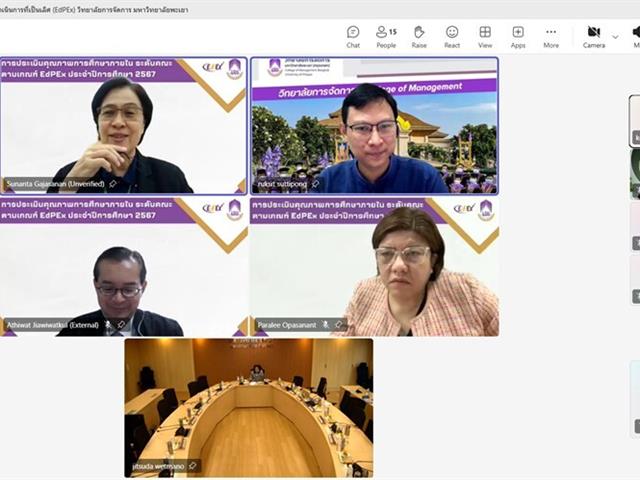Screen dimensions: 640x480
Task: Click the pin icon beside ruksit suttipong
Action: 316,184
